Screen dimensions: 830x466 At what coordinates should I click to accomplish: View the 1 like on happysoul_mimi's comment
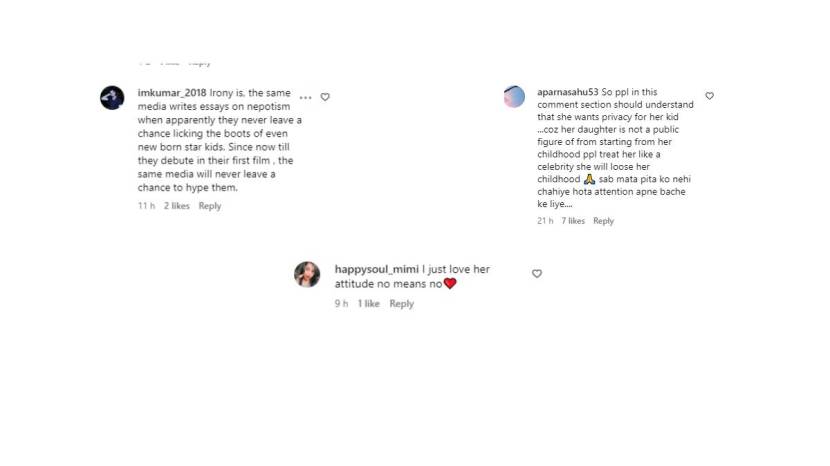(369, 304)
